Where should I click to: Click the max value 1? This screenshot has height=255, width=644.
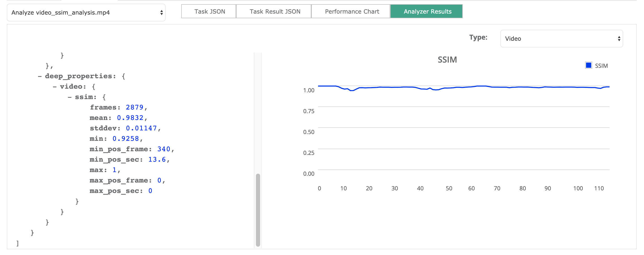coord(114,170)
